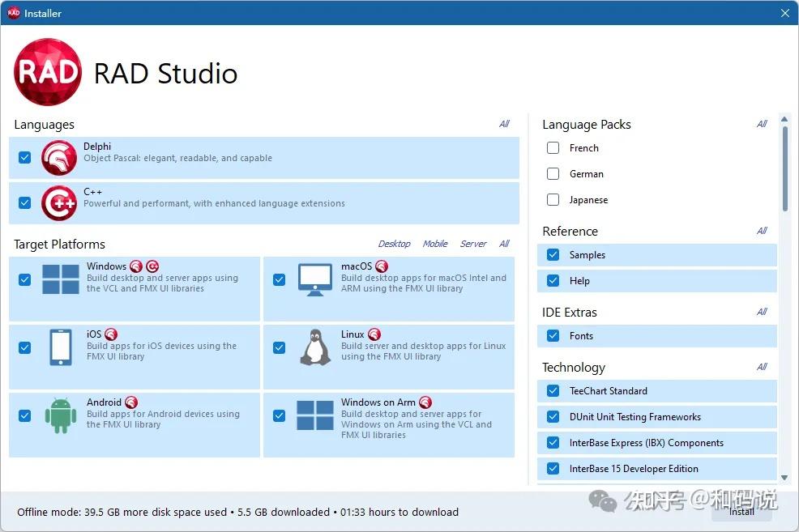Viewport: 799px width, 532px height.
Task: Click the Install button
Action: tap(741, 512)
